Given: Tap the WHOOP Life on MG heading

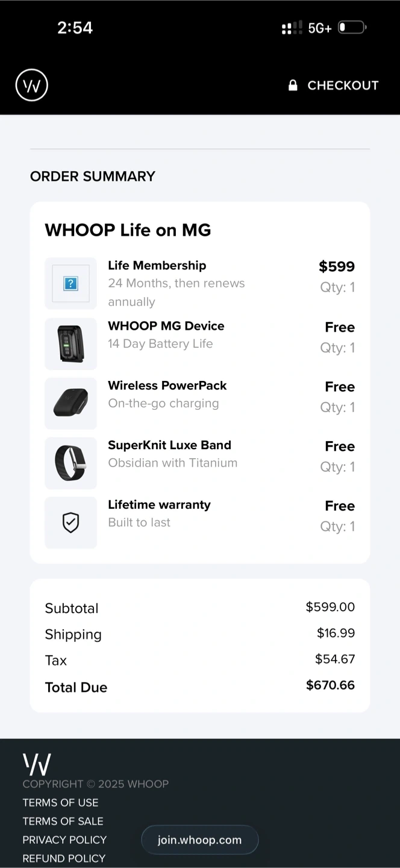Looking at the screenshot, I should [128, 230].
